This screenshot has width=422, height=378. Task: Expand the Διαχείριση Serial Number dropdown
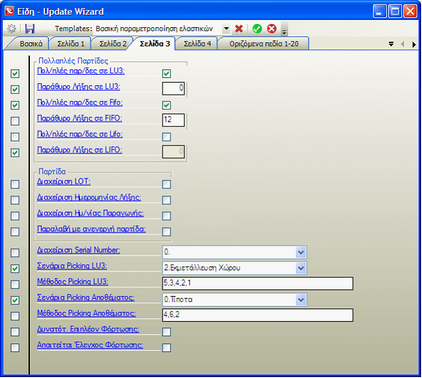click(301, 252)
